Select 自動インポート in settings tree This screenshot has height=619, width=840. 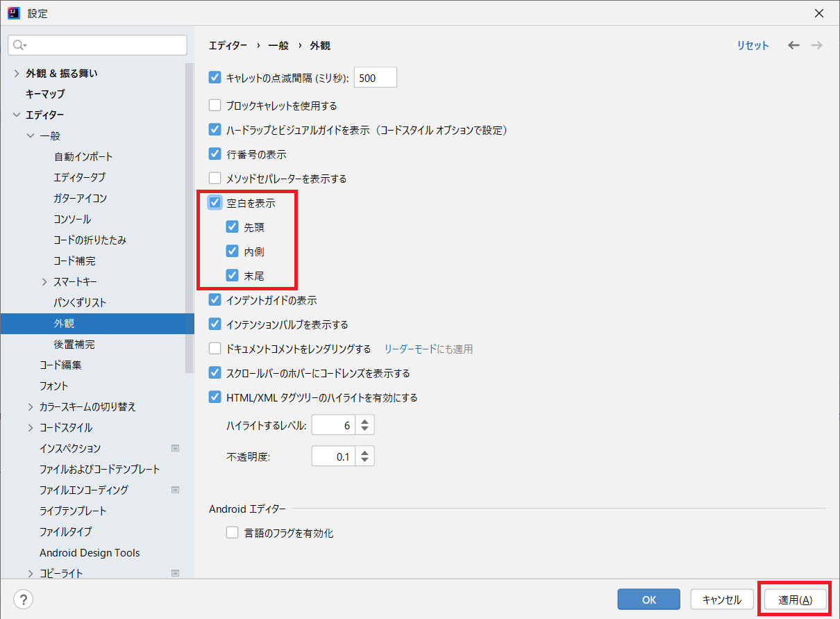tap(83, 156)
